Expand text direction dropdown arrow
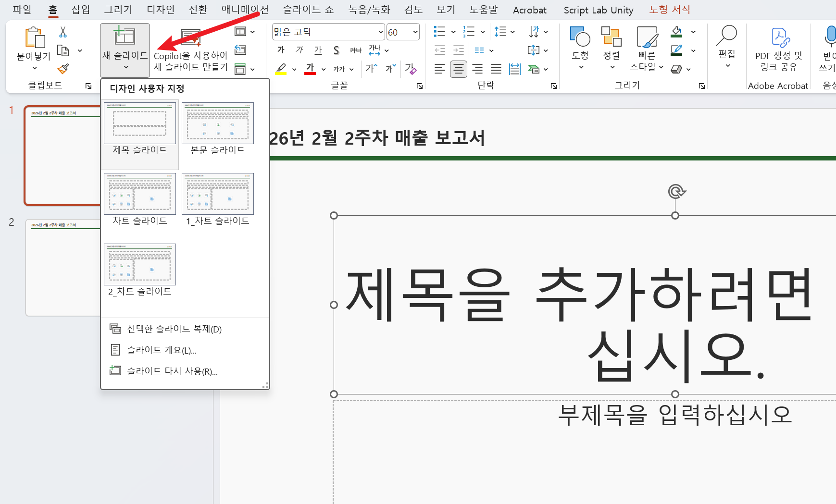Viewport: 836px width, 504px height. 546,32
